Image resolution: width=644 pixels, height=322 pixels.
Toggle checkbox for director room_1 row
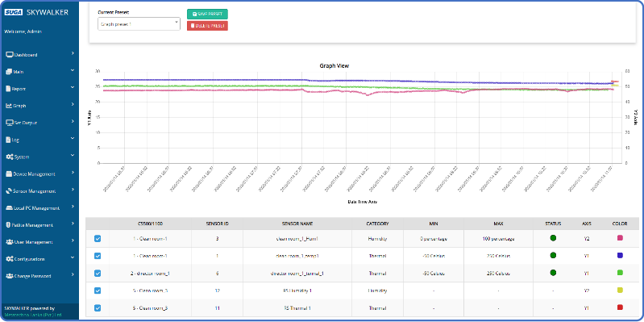tap(98, 273)
